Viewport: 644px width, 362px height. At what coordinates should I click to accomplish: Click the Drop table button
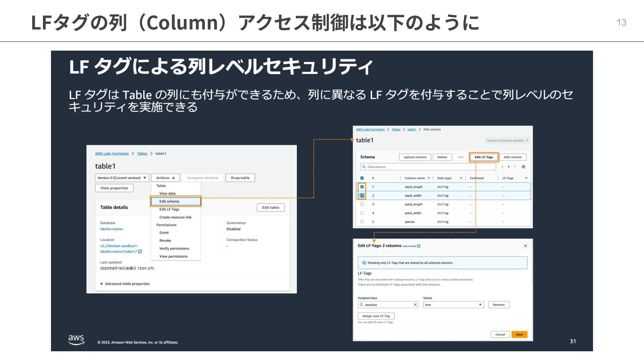pos(240,178)
